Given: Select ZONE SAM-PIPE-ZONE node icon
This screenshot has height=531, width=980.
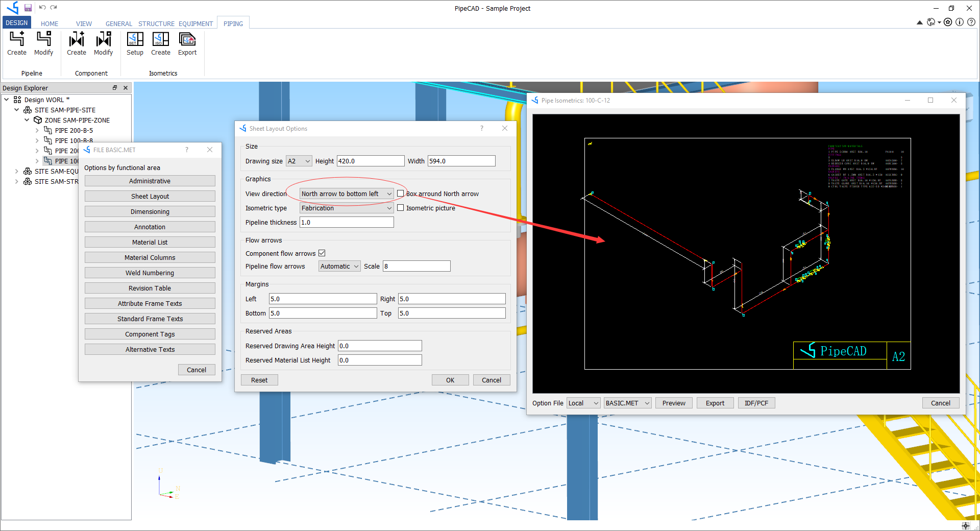Looking at the screenshot, I should (x=38, y=120).
